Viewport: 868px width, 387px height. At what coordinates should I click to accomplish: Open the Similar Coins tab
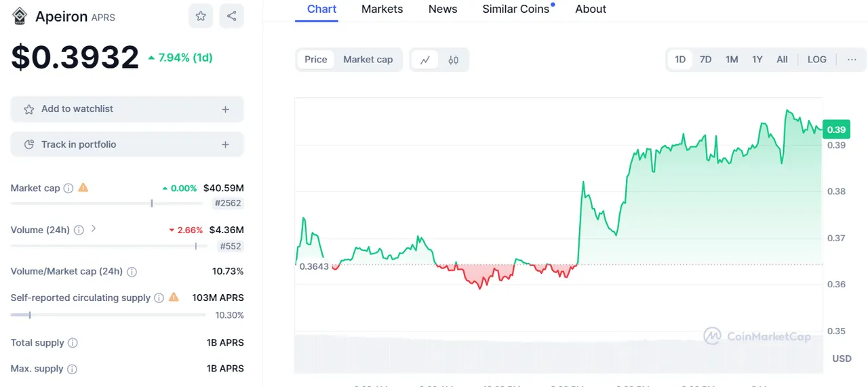point(516,9)
